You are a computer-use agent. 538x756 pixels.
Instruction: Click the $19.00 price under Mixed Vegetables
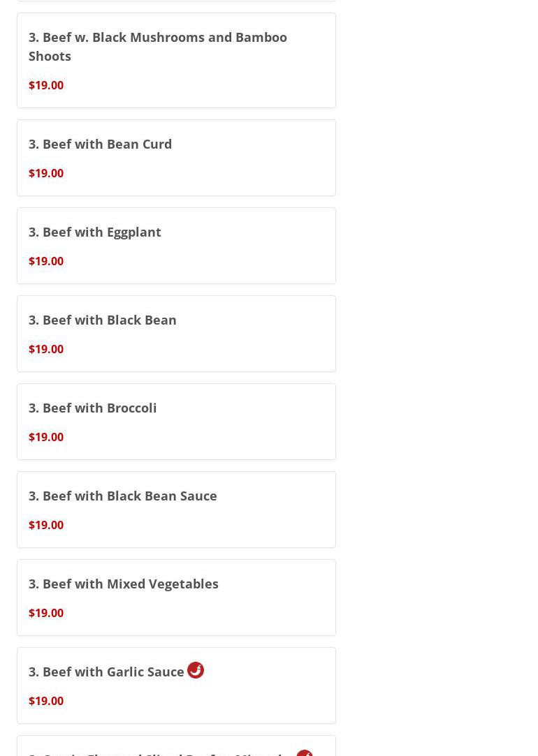pos(46,613)
